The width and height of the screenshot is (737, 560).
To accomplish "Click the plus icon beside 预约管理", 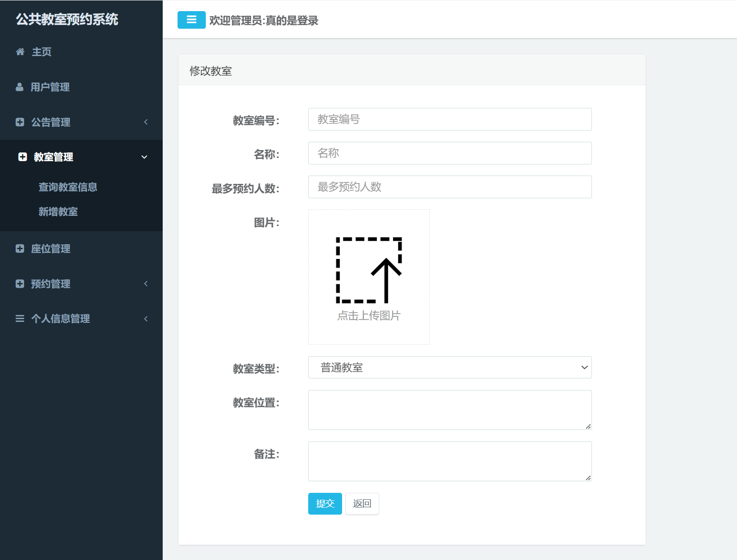I will tap(20, 284).
